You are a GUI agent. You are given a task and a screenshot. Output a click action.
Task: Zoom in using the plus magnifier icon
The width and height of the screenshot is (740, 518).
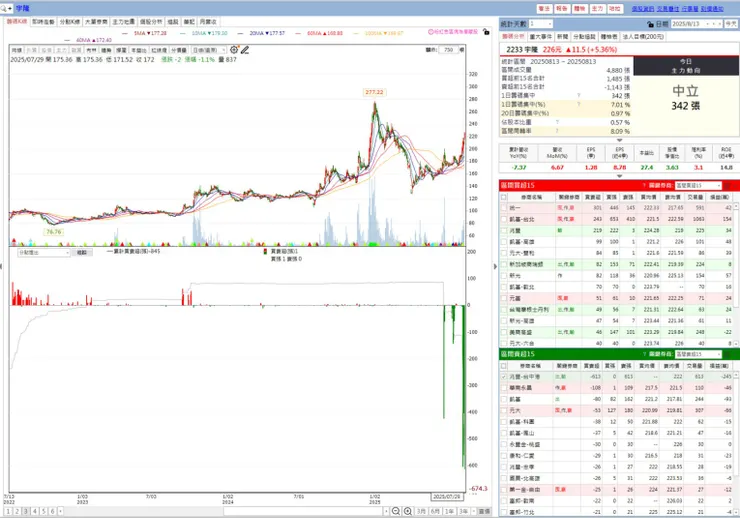pyautogui.click(x=408, y=511)
